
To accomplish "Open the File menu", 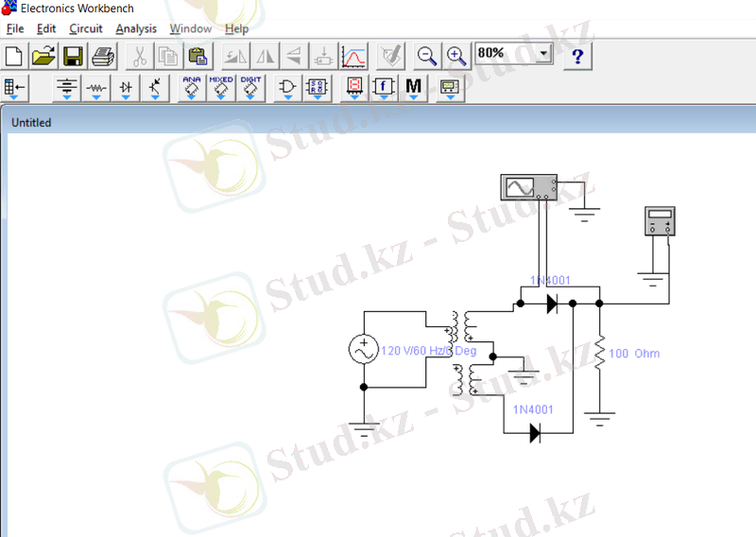I will coord(14,29).
